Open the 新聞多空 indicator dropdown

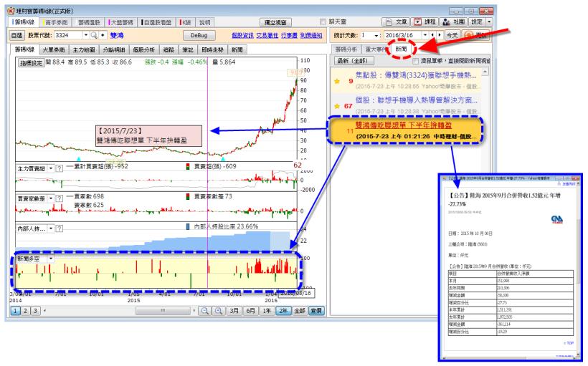pyautogui.click(x=51, y=259)
